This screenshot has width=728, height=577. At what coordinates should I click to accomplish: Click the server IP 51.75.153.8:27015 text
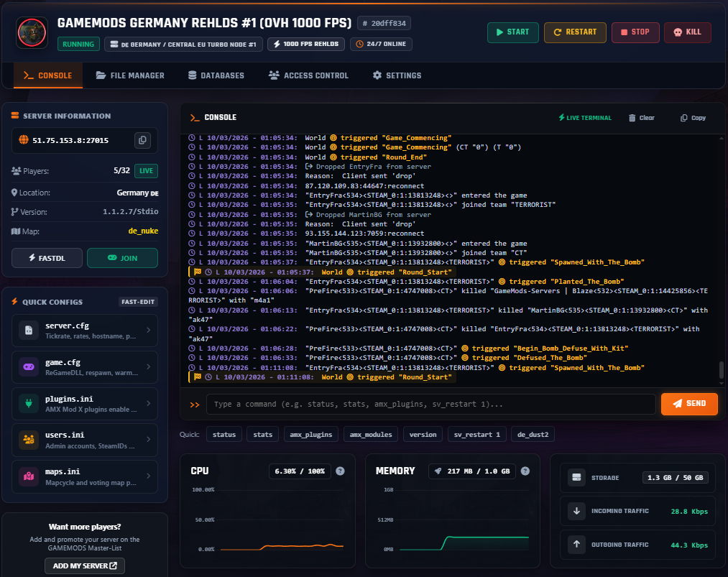[x=70, y=140]
